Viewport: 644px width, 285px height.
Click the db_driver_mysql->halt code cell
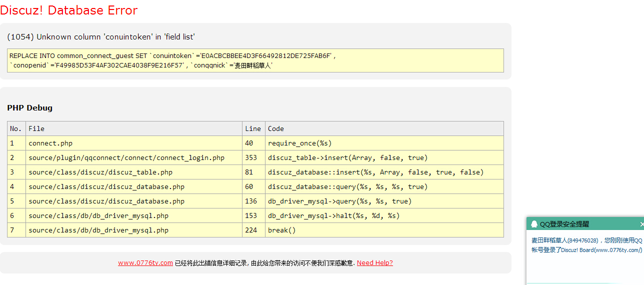pos(334,216)
